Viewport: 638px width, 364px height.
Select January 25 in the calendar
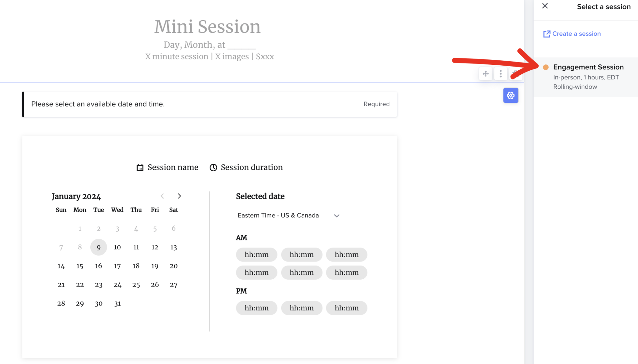click(x=136, y=285)
